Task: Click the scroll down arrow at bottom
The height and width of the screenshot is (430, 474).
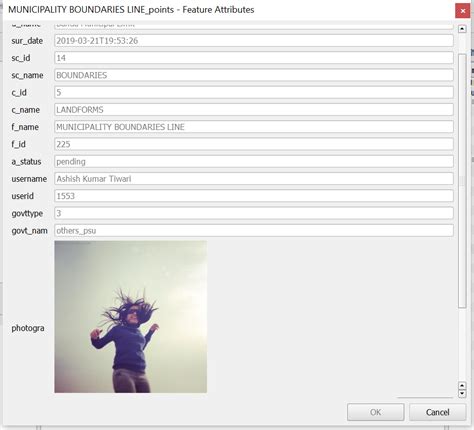Action: [462, 394]
